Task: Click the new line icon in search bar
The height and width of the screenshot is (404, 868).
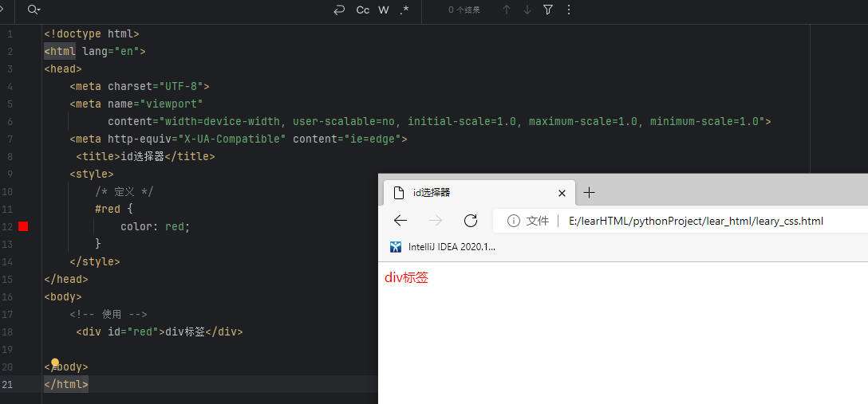Action: coord(339,10)
